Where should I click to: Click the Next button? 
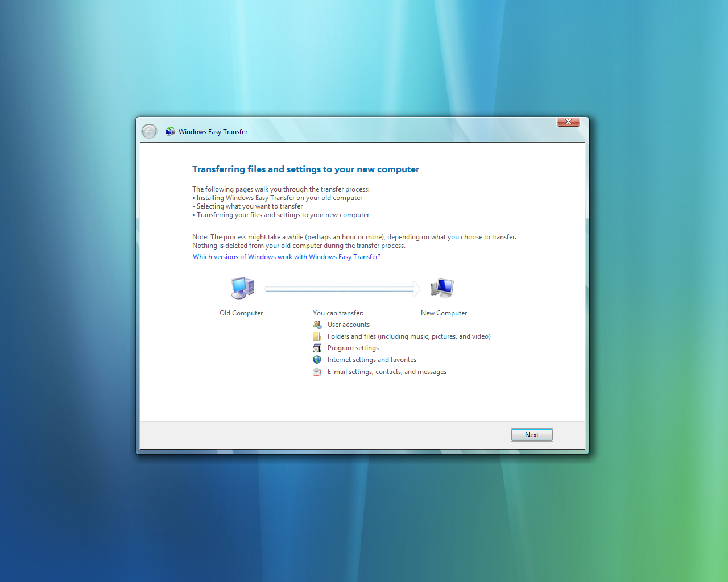(x=532, y=435)
